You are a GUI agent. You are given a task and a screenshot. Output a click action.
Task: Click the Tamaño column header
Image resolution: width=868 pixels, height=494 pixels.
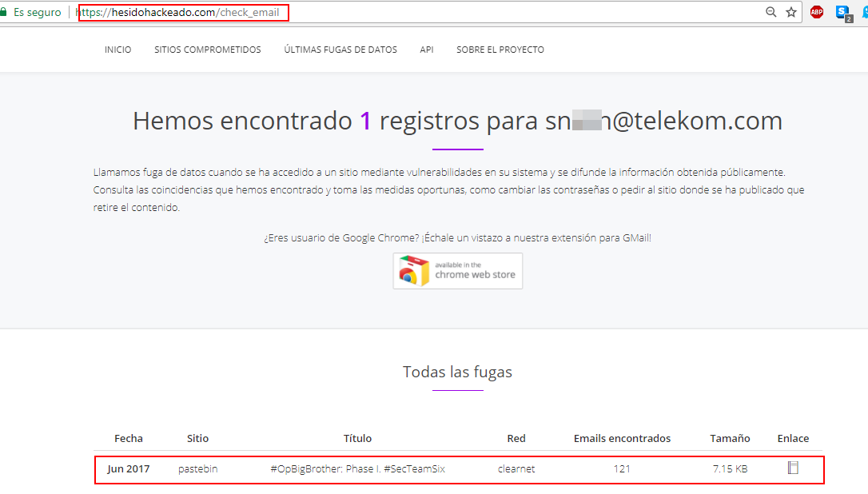pyautogui.click(x=730, y=438)
